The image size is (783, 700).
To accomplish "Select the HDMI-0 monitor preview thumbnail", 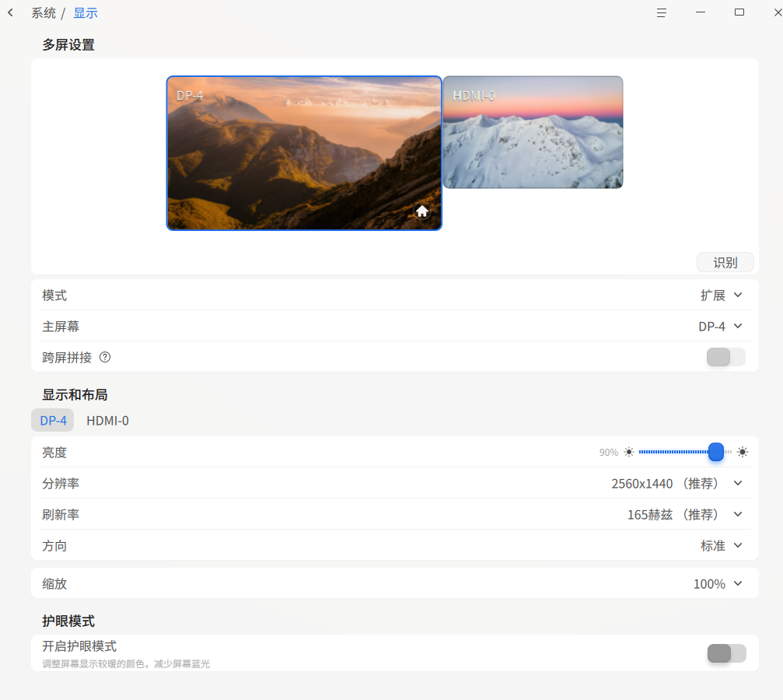I will point(533,132).
